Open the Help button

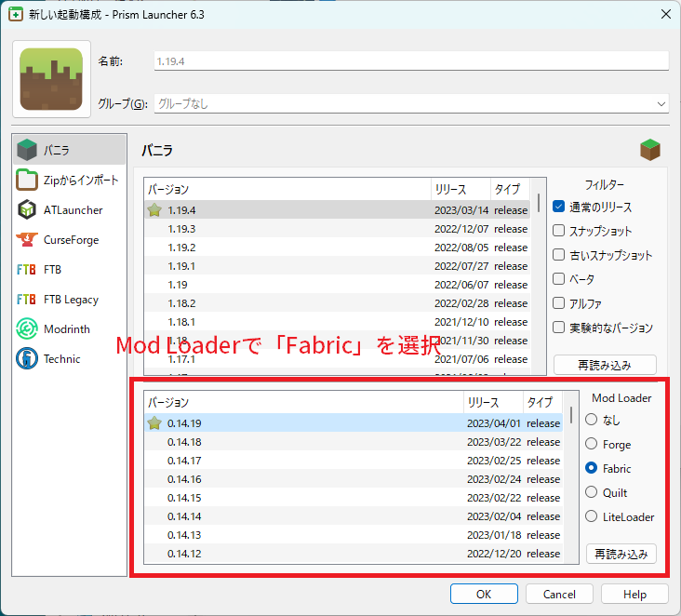634,594
